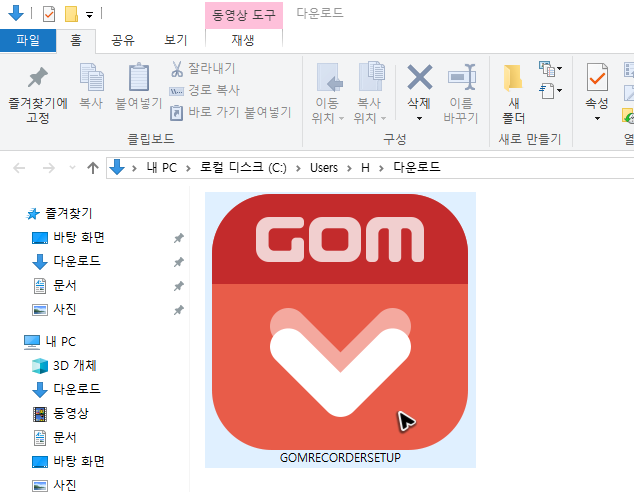Open the Customize Quick Access Toolbar dropdown
Screen dimensions: 634x492
coord(89,15)
